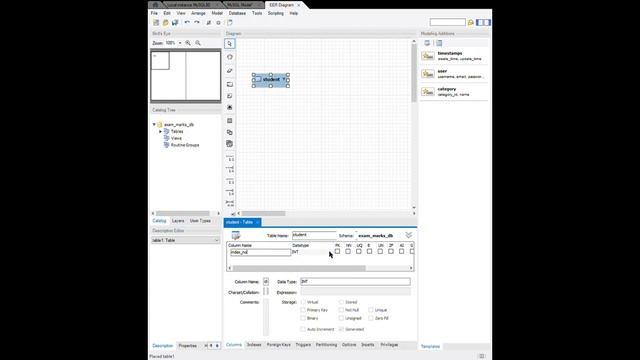Zoom out on the Bird's Eye panel

click(198, 43)
